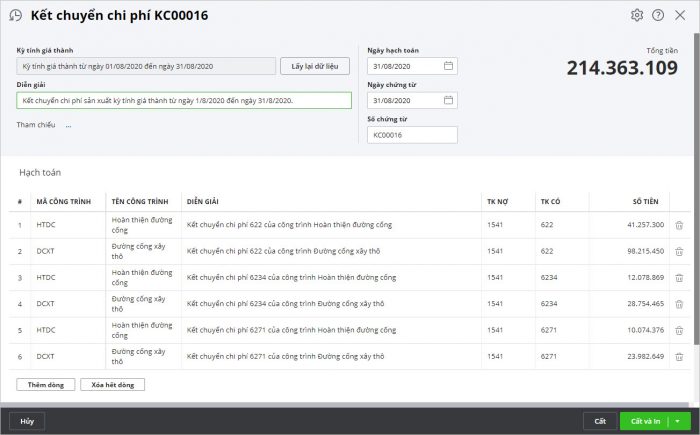Click the Xóa hết dòng button
This screenshot has height=435, width=700.
coord(113,384)
